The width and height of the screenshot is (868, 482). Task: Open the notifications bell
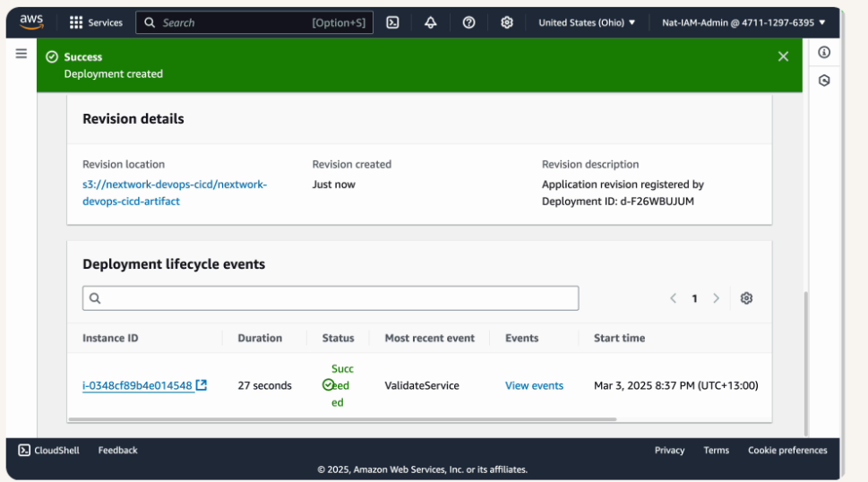pos(431,22)
